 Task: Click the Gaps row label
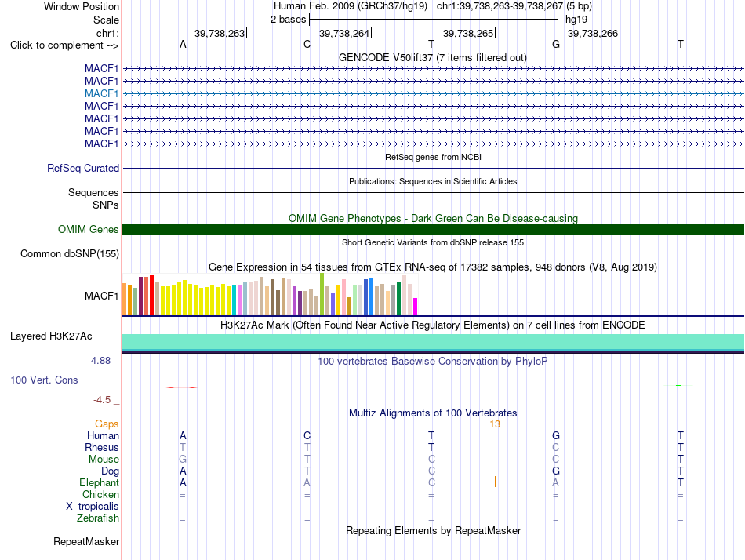pos(107,424)
